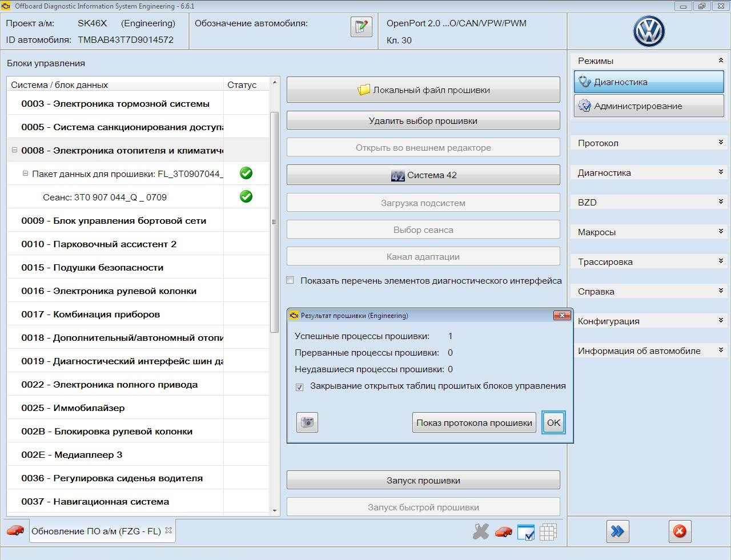Select 0003 Электроника тормозной системы row
This screenshot has width=731, height=560.
pyautogui.click(x=138, y=103)
